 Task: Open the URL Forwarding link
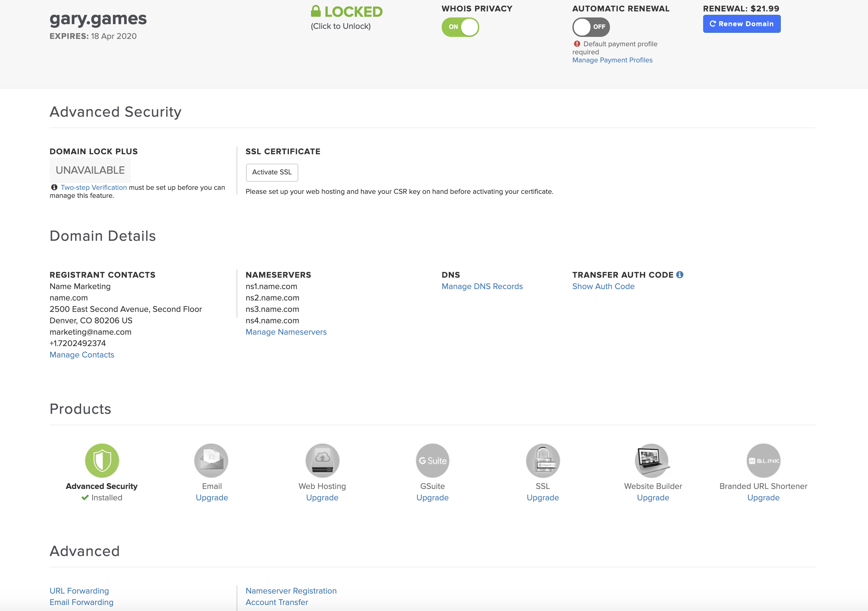(79, 591)
